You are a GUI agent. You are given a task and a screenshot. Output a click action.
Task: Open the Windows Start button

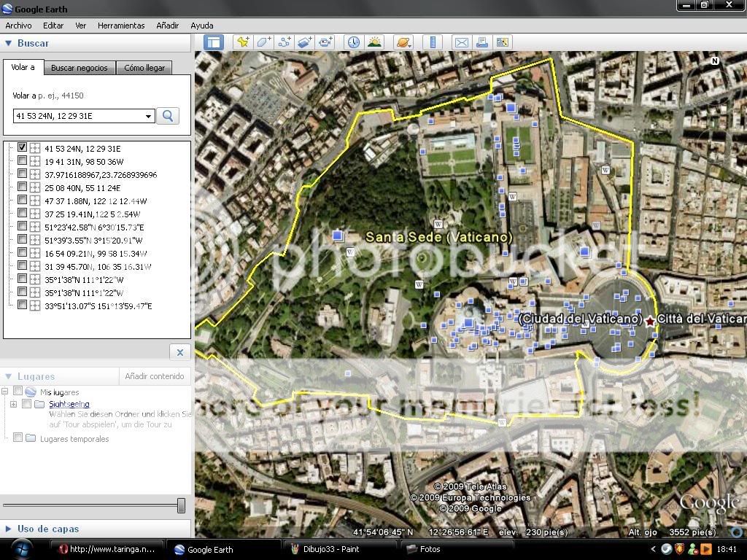[21, 549]
